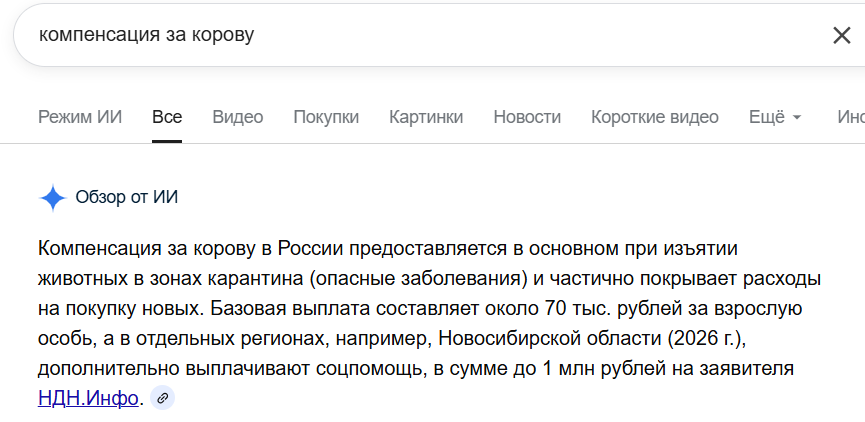Viewport: 865px width, 422px height.
Task: Open the Видео tab
Action: (238, 117)
